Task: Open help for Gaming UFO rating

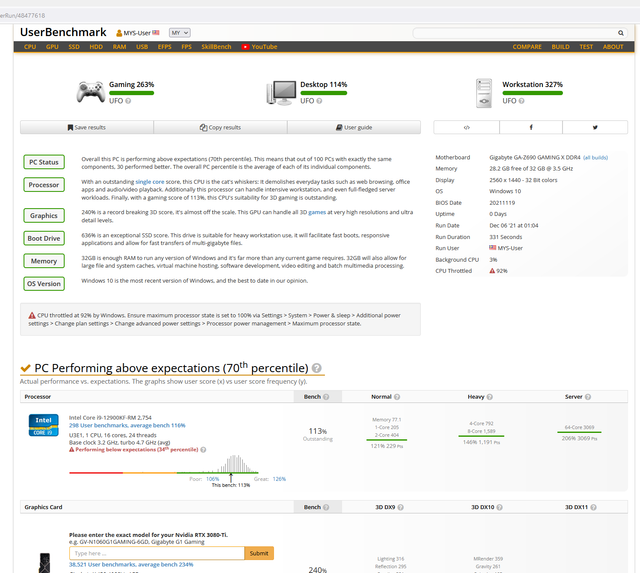Action: click(x=128, y=101)
